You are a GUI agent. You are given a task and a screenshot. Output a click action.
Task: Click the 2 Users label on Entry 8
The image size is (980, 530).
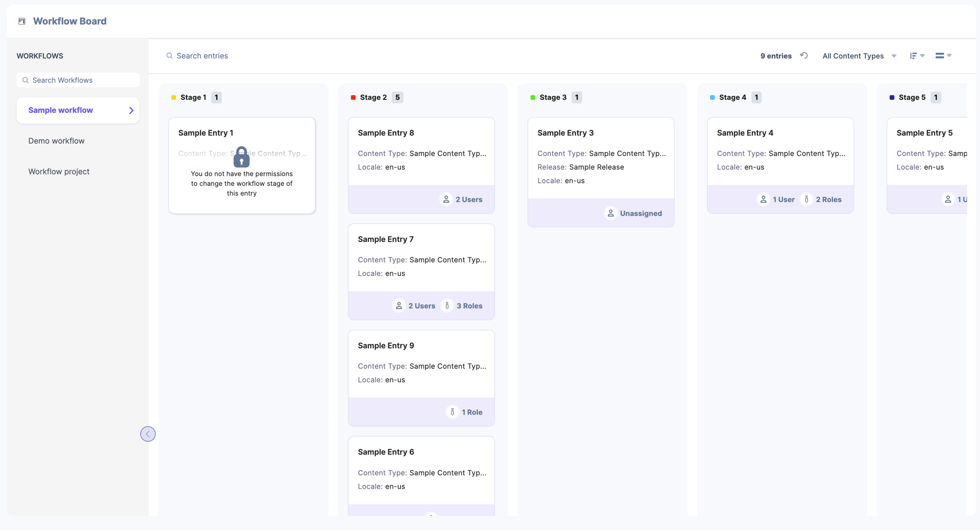tap(469, 200)
